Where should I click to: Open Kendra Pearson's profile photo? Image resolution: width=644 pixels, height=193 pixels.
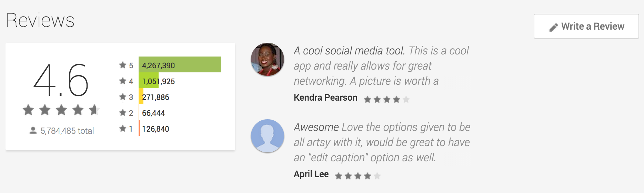[x=268, y=59]
